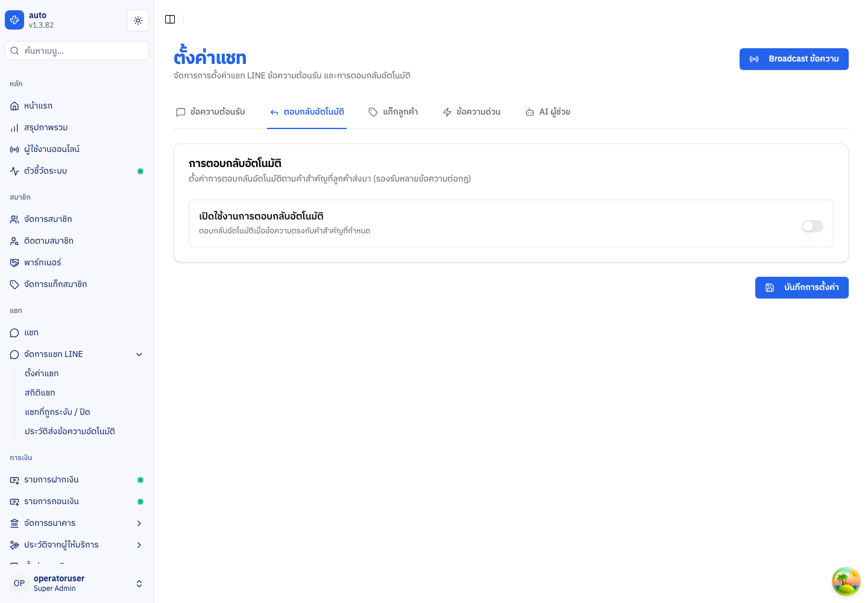Image resolution: width=868 pixels, height=603 pixels.
Task: Click the แชท speech bubble icon
Action: [x=14, y=333]
